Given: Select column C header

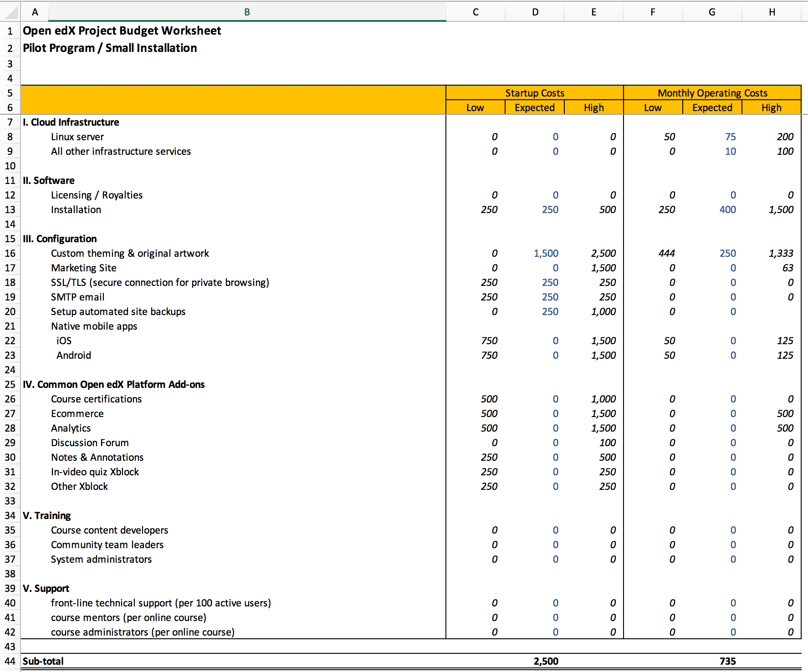Looking at the screenshot, I should [476, 12].
